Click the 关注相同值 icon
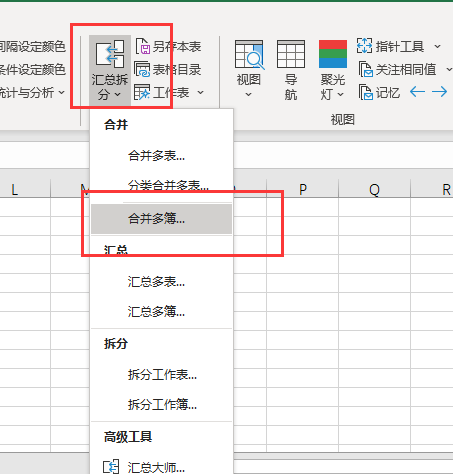 (x=365, y=69)
